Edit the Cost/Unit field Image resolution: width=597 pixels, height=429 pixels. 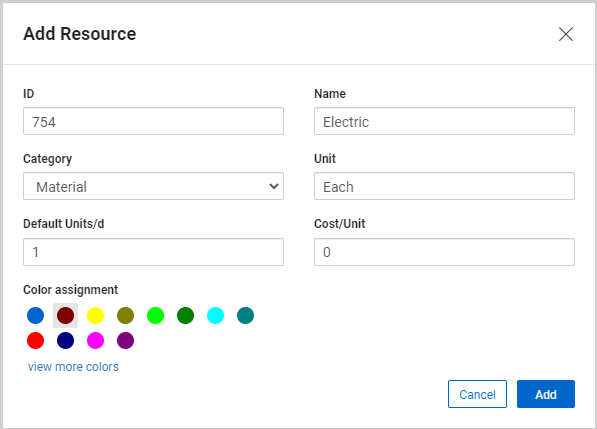(444, 252)
